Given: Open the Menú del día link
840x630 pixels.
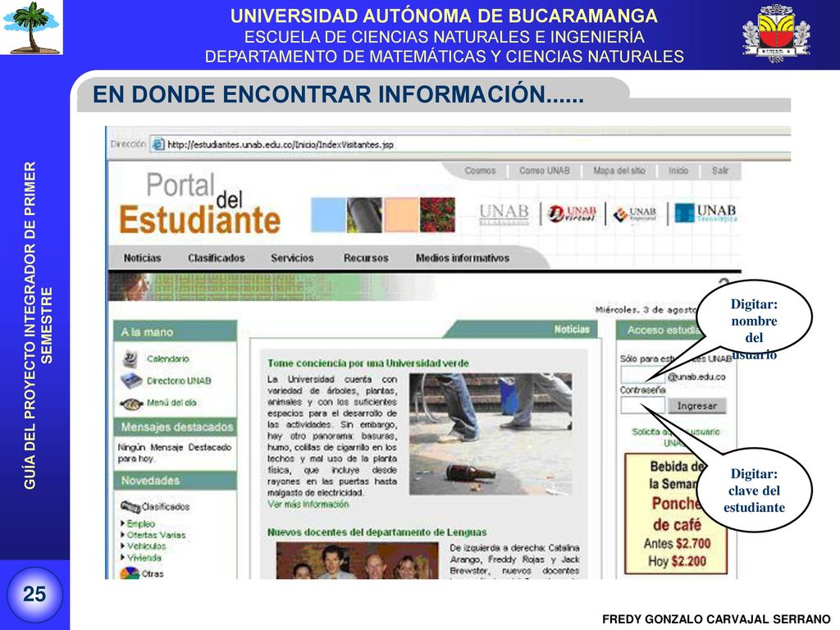Looking at the screenshot, I should [x=171, y=403].
